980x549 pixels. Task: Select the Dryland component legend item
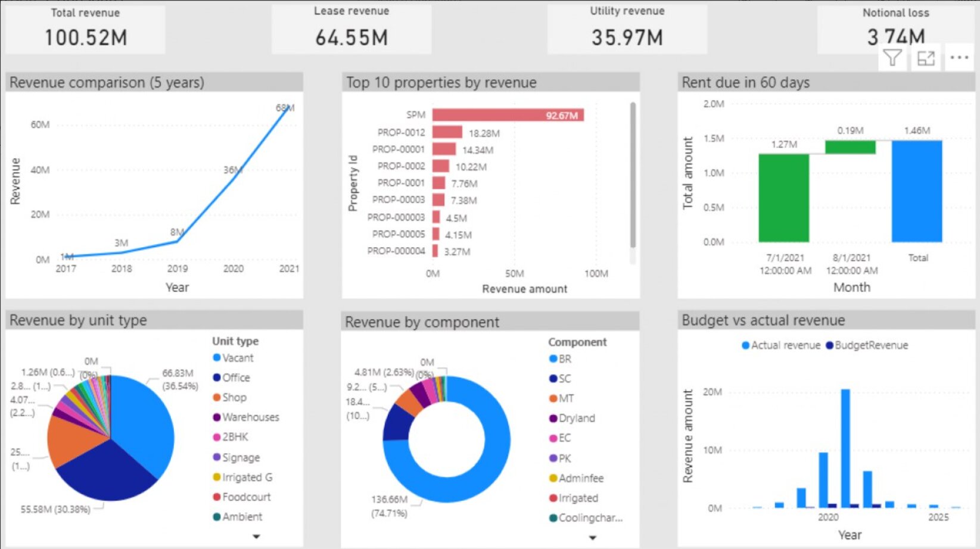[x=576, y=418]
